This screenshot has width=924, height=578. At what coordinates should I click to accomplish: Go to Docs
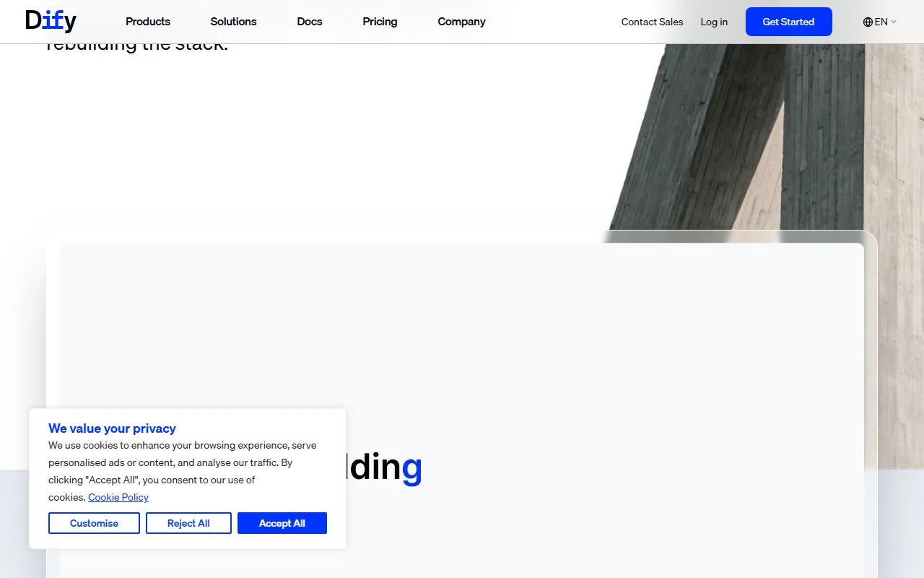click(x=310, y=22)
